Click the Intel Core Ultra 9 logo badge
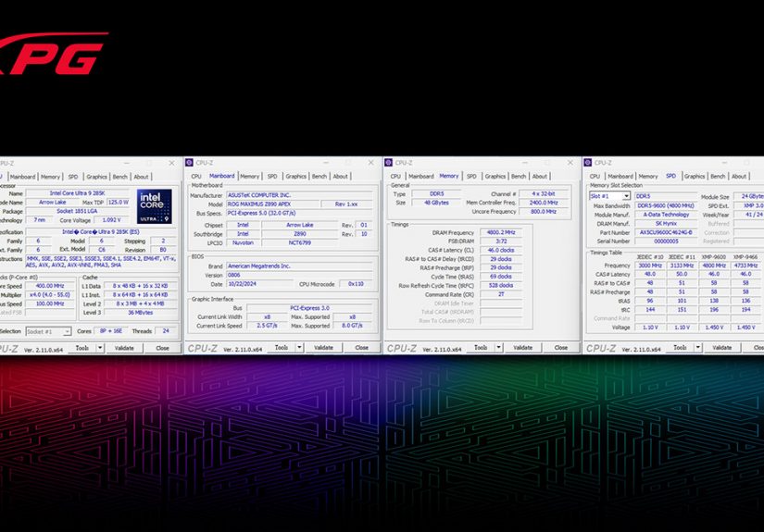 pyautogui.click(x=155, y=206)
